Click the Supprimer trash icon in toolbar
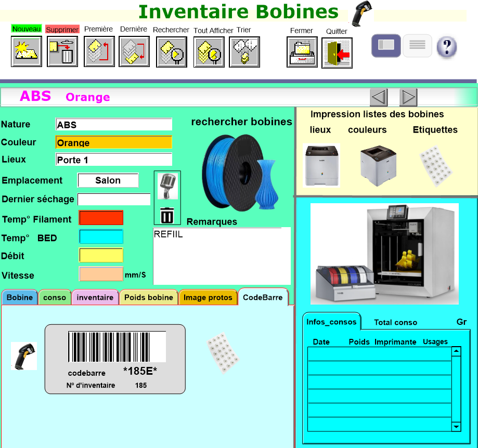The image size is (478, 448). tap(62, 51)
